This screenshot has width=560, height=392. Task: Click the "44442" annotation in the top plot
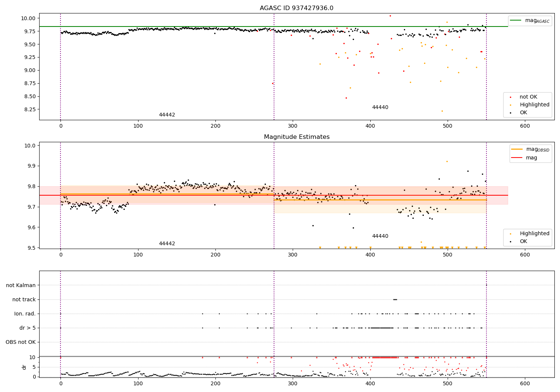click(167, 115)
